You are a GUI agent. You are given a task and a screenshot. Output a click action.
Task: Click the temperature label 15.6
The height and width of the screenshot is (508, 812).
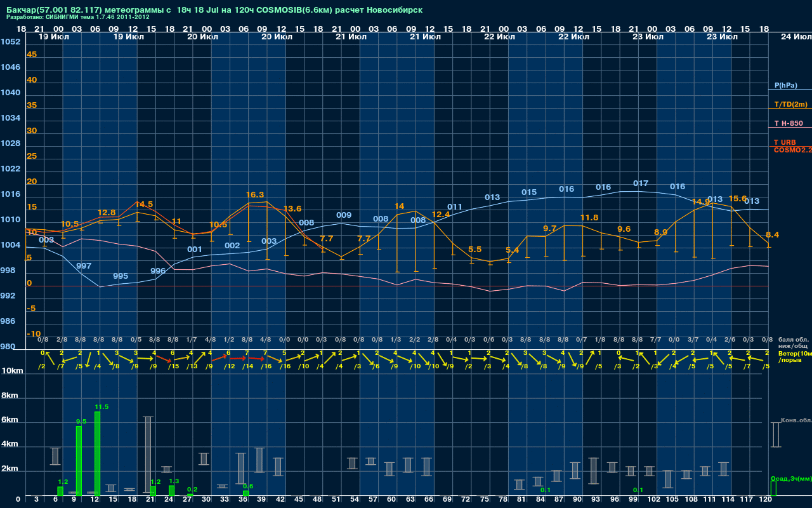pos(738,199)
